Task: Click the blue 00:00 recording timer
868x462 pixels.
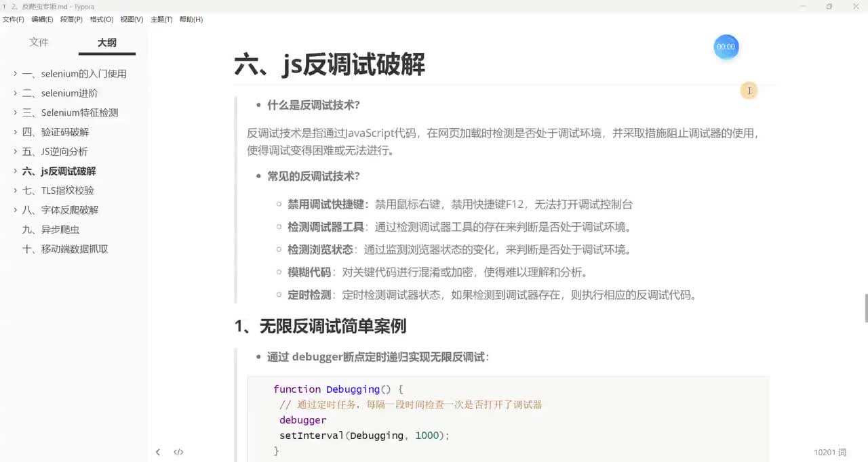Action: tap(726, 47)
